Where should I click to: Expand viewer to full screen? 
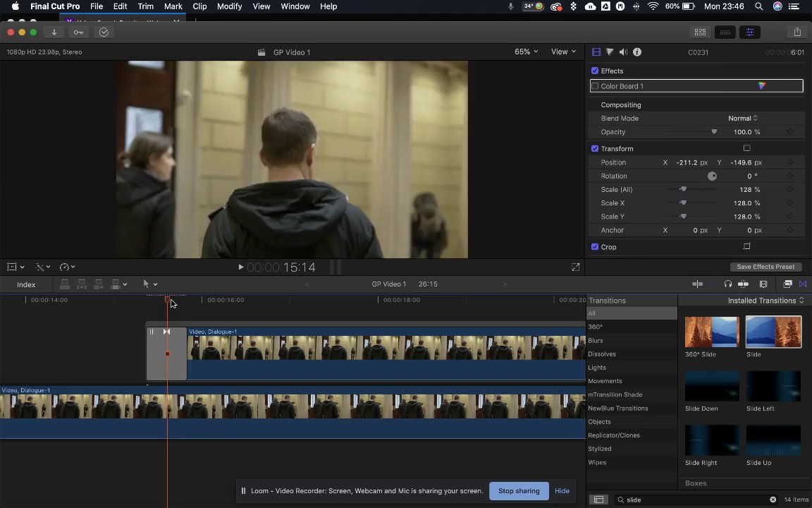575,267
